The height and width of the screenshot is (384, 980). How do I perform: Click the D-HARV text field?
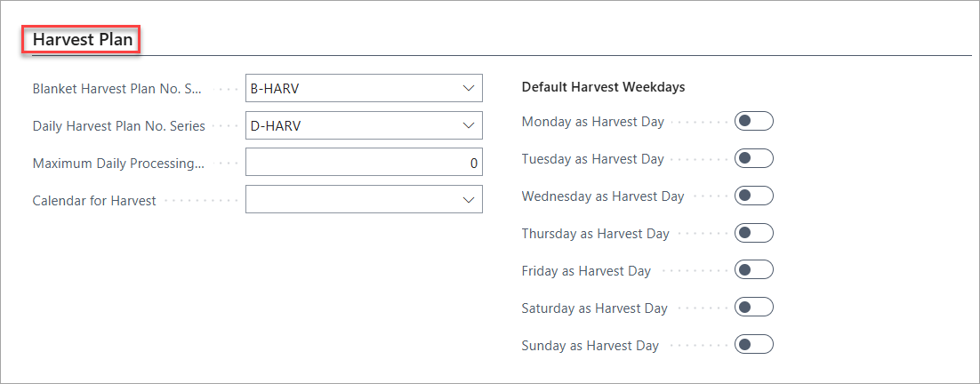(364, 125)
